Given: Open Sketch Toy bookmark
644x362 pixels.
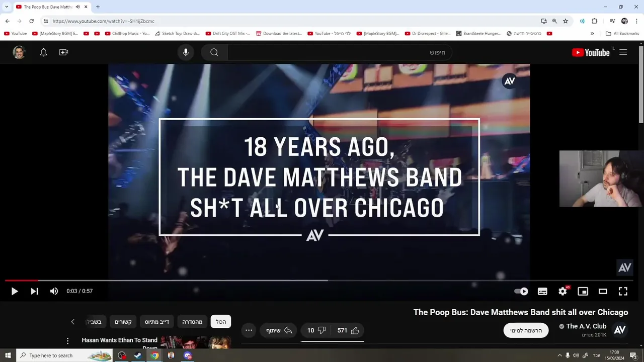Looking at the screenshot, I should pyautogui.click(x=177, y=34).
